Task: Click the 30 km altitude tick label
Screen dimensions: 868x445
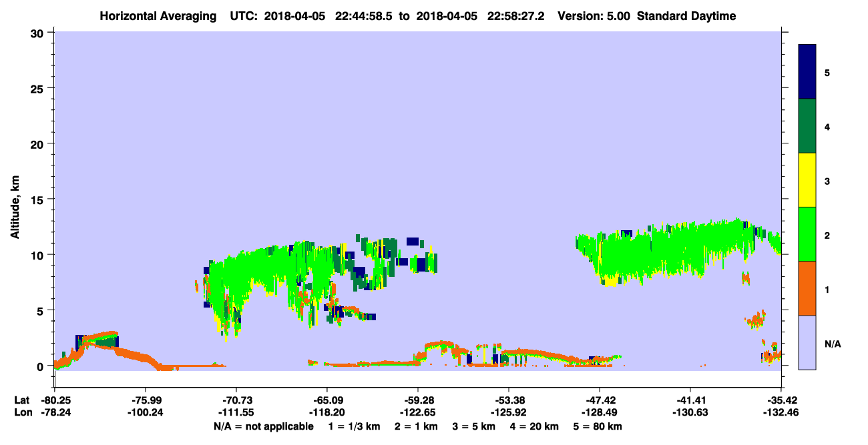Action: (x=38, y=32)
